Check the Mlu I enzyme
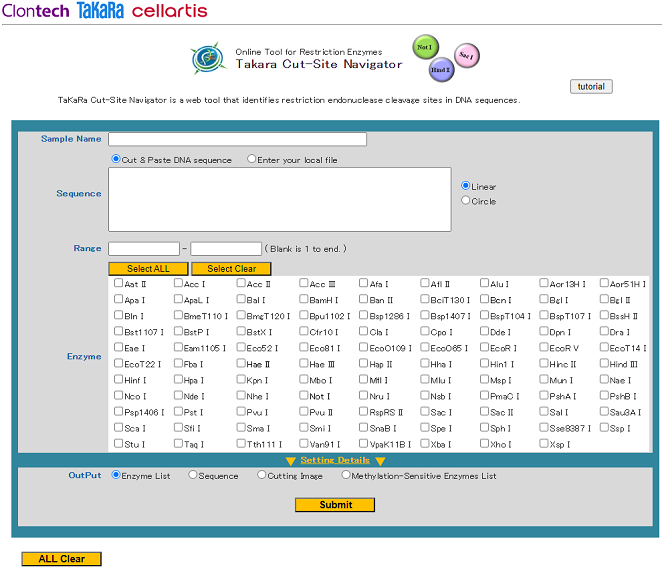This screenshot has width=662, height=569. (x=425, y=379)
